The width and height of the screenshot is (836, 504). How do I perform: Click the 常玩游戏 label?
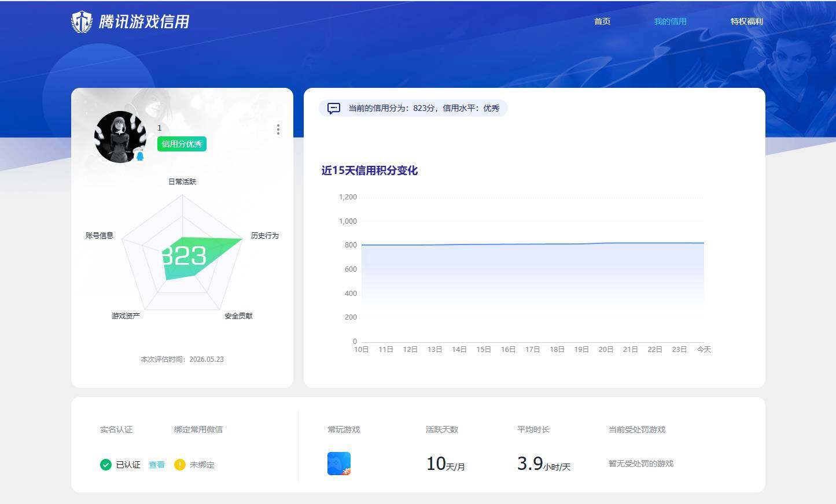pyautogui.click(x=344, y=429)
